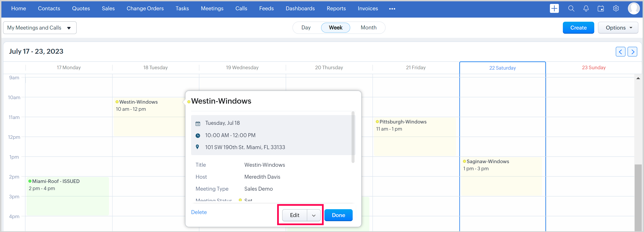This screenshot has width=644, height=232.
Task: Click the calendar icon in top bar
Action: pos(600,8)
